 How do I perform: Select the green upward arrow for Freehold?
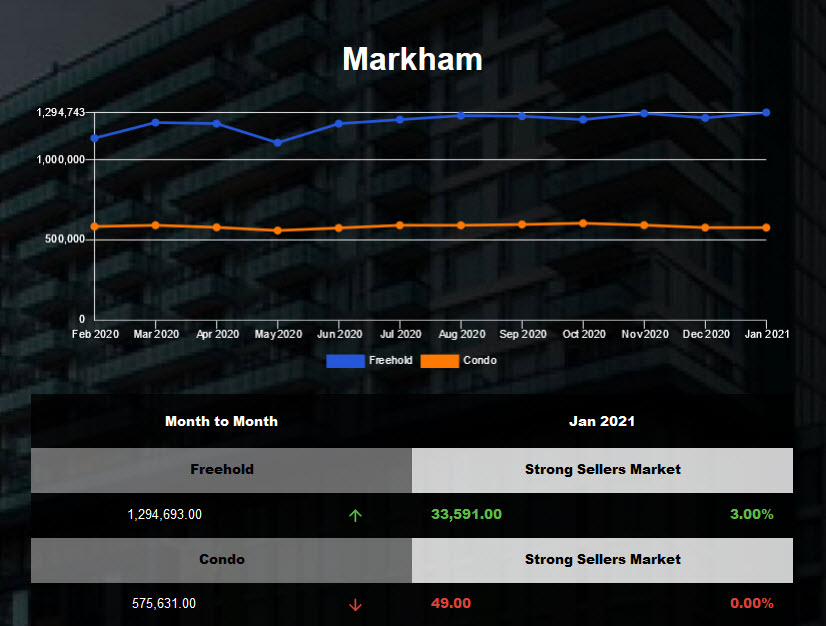tap(357, 514)
